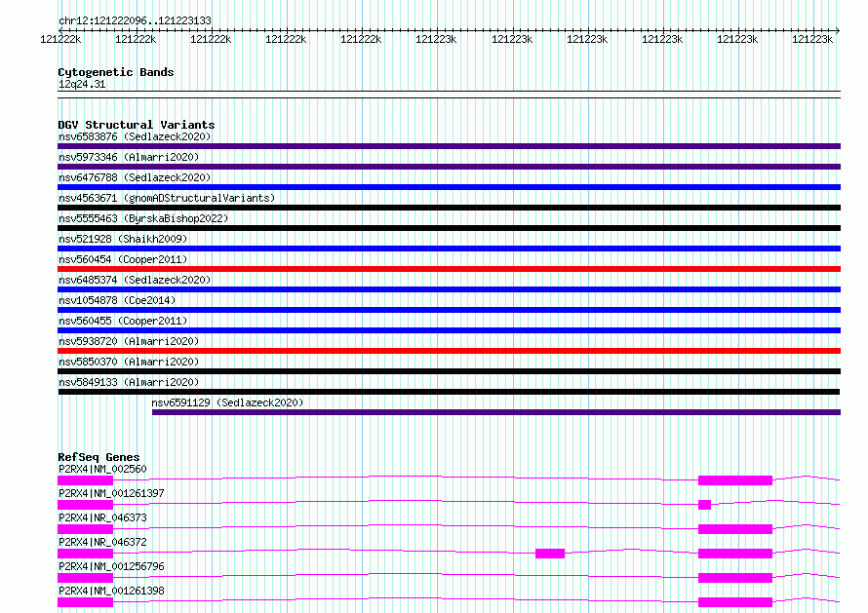Select variant label nsv560454 (Cooper2011)
Viewport: 868px width, 613px height.
pos(123,259)
